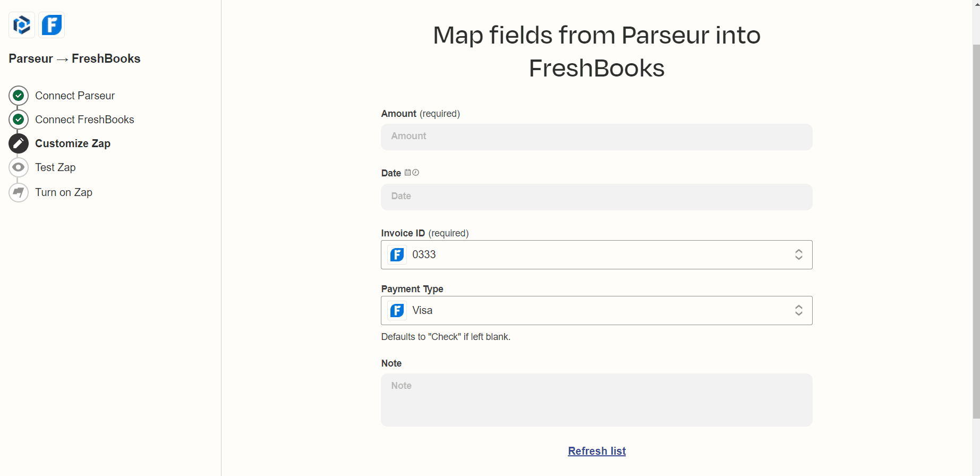Image resolution: width=980 pixels, height=476 pixels.
Task: Click the eye icon for Test Zap
Action: coord(18,167)
